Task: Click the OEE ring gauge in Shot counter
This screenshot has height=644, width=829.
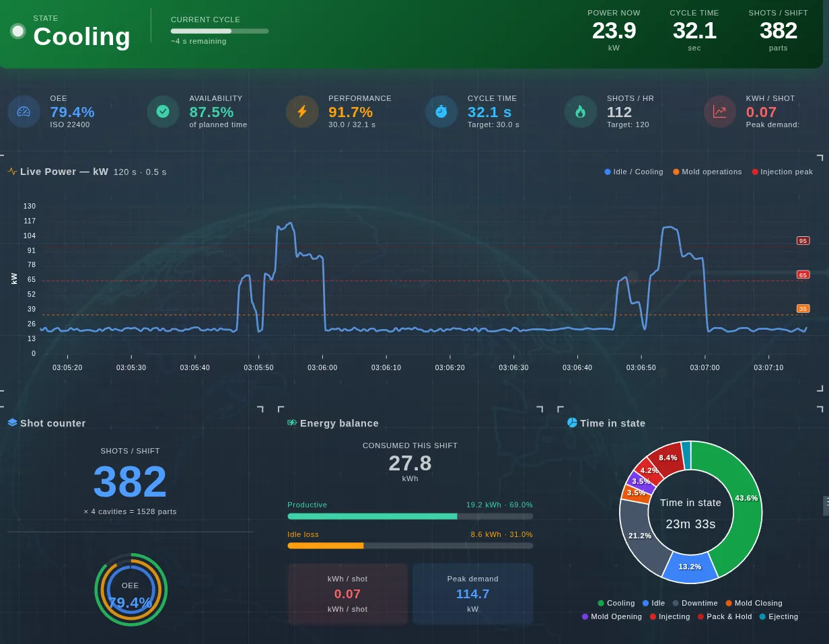Action: click(x=131, y=589)
